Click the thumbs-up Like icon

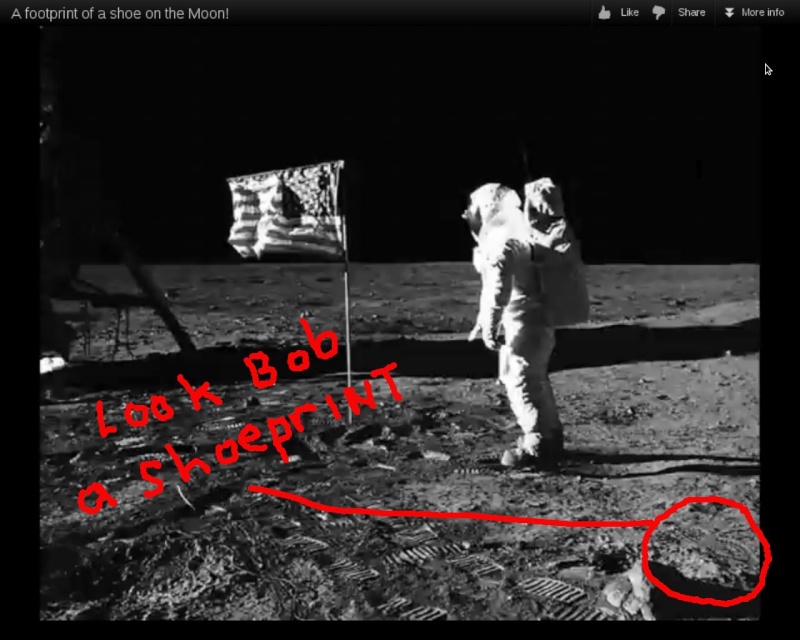coord(605,13)
